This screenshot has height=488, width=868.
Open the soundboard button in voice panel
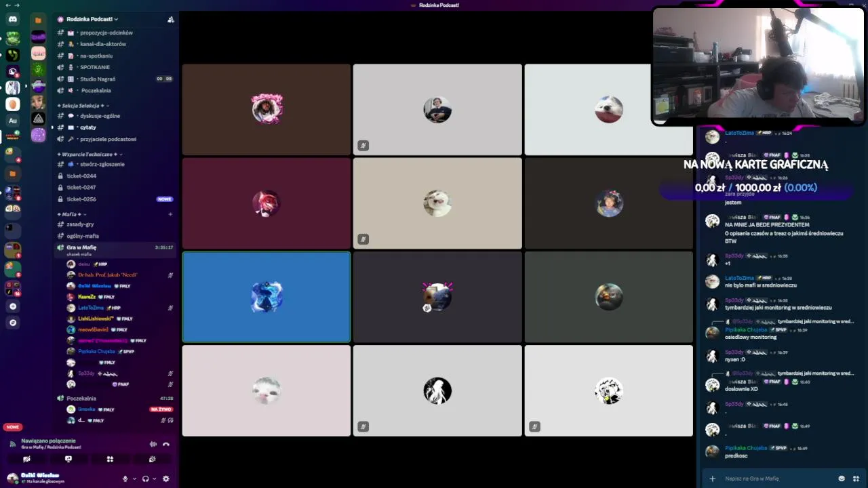pyautogui.click(x=152, y=459)
